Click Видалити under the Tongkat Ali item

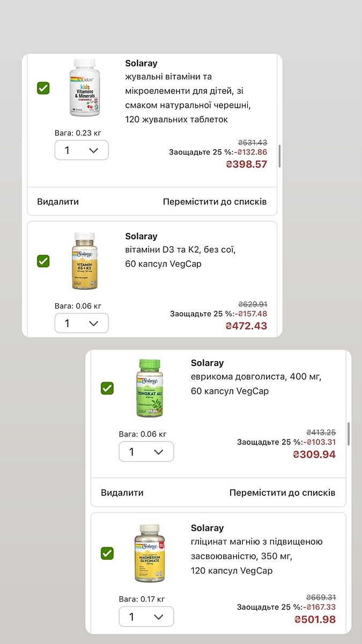(122, 493)
